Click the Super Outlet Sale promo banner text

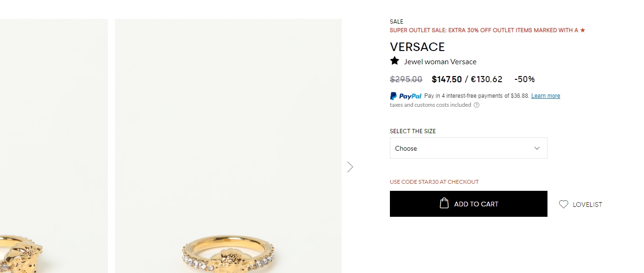pos(487,30)
